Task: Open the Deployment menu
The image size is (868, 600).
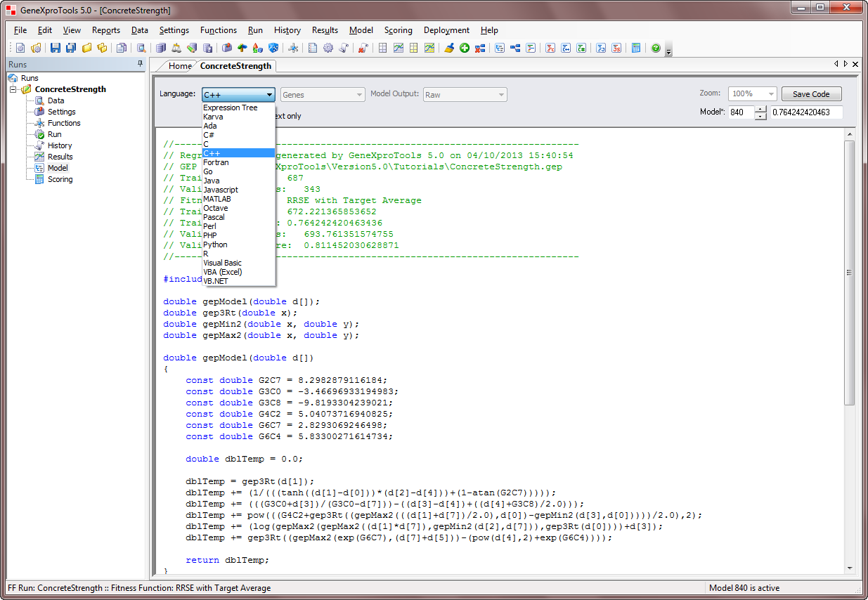Action: (446, 30)
